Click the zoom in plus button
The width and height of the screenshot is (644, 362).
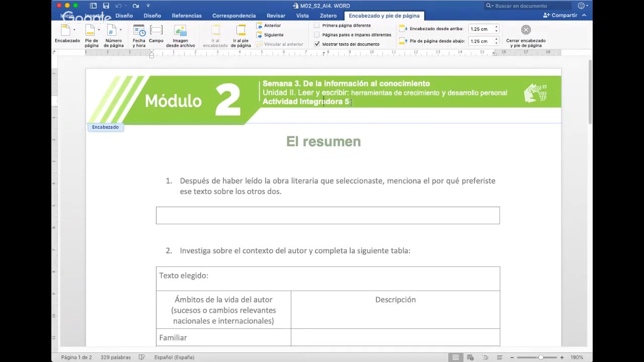tap(562, 357)
